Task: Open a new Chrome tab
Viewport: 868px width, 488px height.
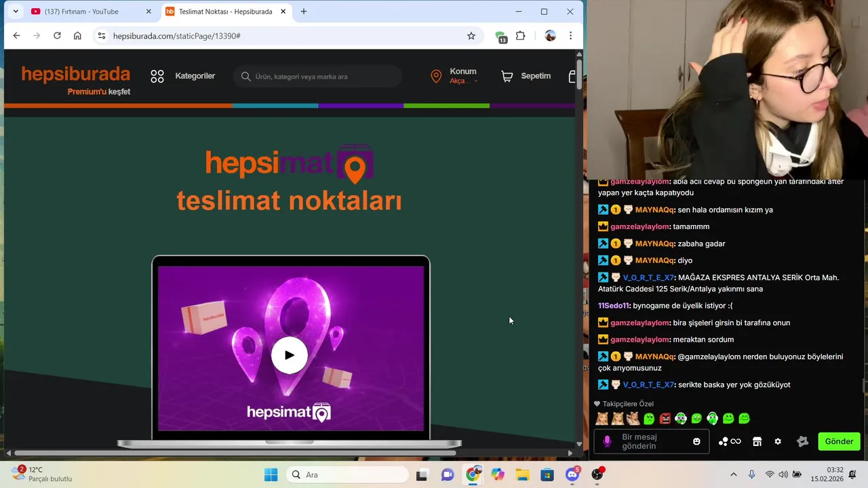Action: [304, 12]
